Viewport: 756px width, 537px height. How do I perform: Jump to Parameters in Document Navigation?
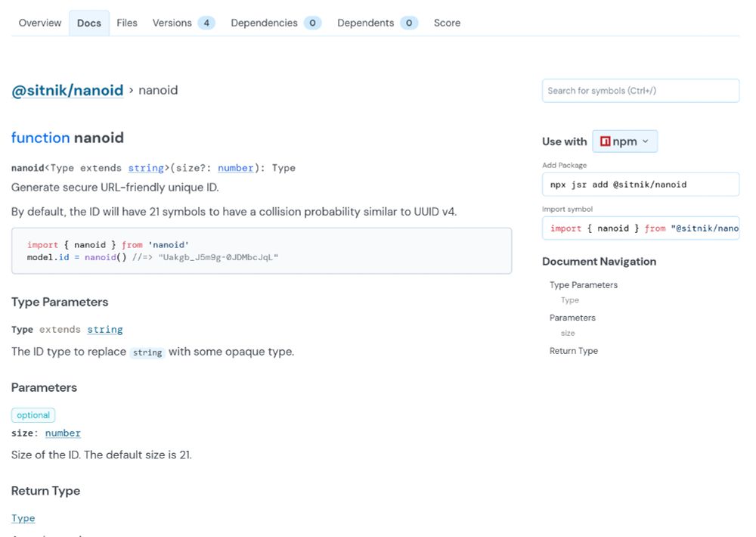click(572, 318)
